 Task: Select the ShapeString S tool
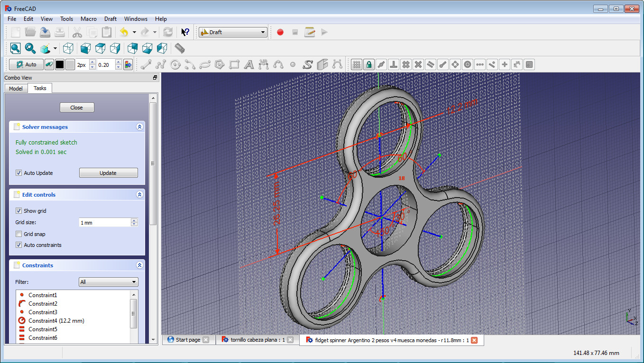(308, 64)
